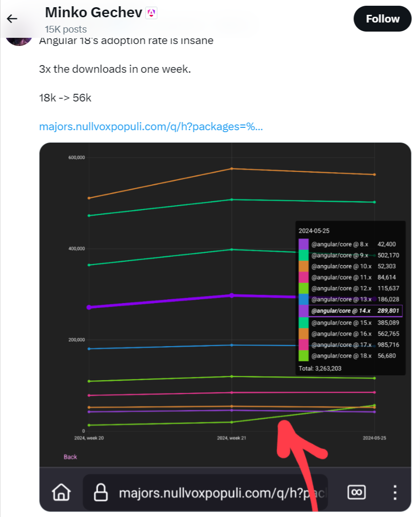Click the browser URL address field
This screenshot has width=420, height=517.
coord(211,492)
